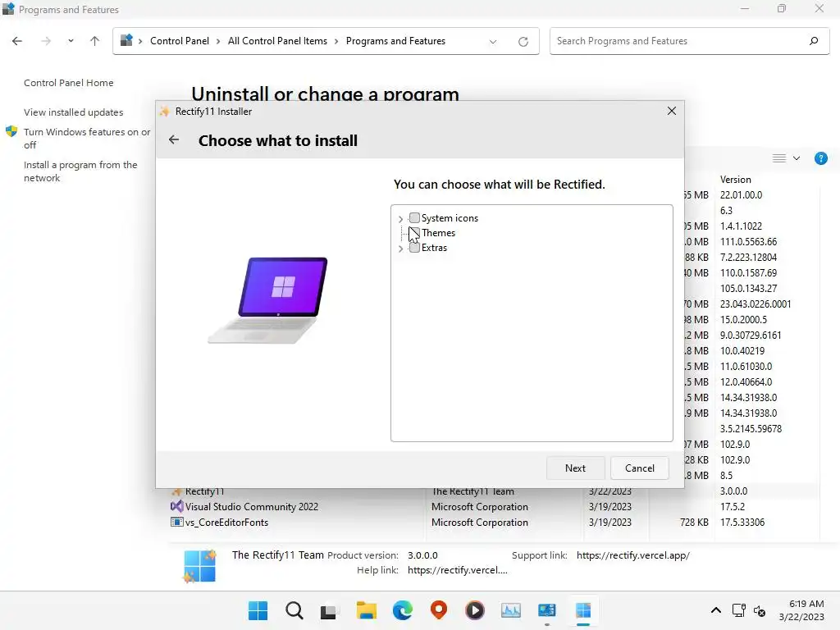Expand the System icons tree node
This screenshot has width=840, height=630.
coord(400,218)
